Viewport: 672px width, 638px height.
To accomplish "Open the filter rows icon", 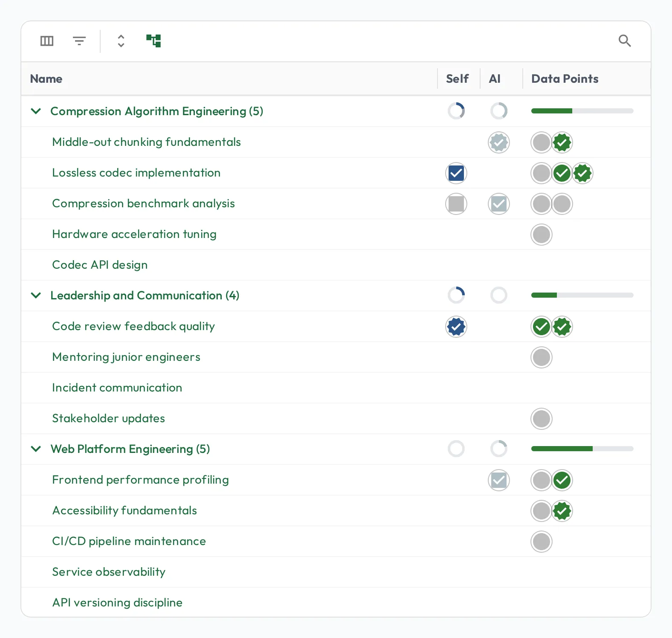I will (79, 41).
